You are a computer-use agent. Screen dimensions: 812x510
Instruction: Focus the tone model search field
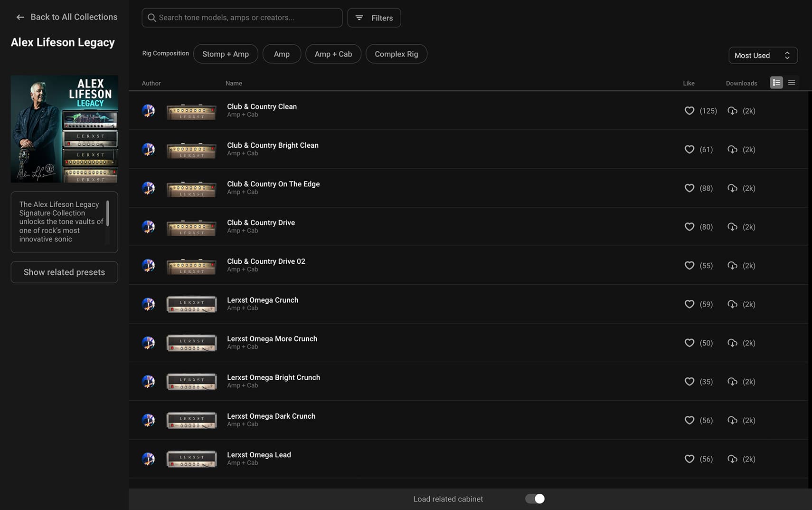[242, 18]
